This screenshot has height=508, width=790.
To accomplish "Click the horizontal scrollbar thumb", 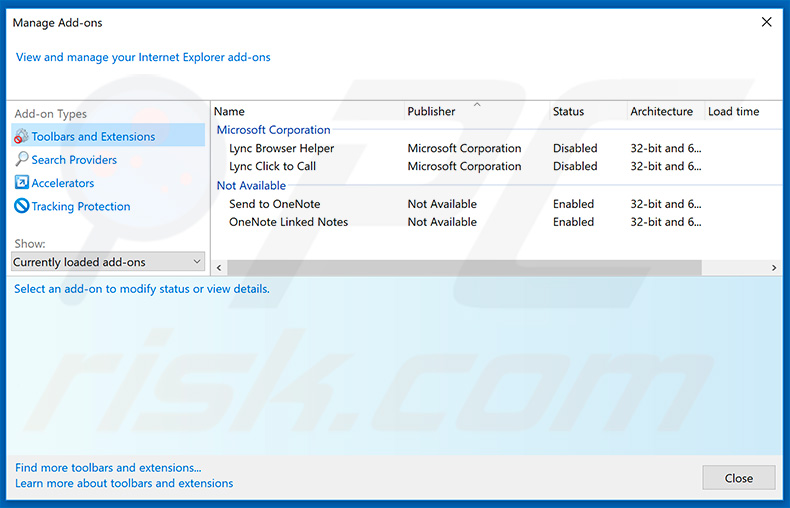I will point(465,268).
